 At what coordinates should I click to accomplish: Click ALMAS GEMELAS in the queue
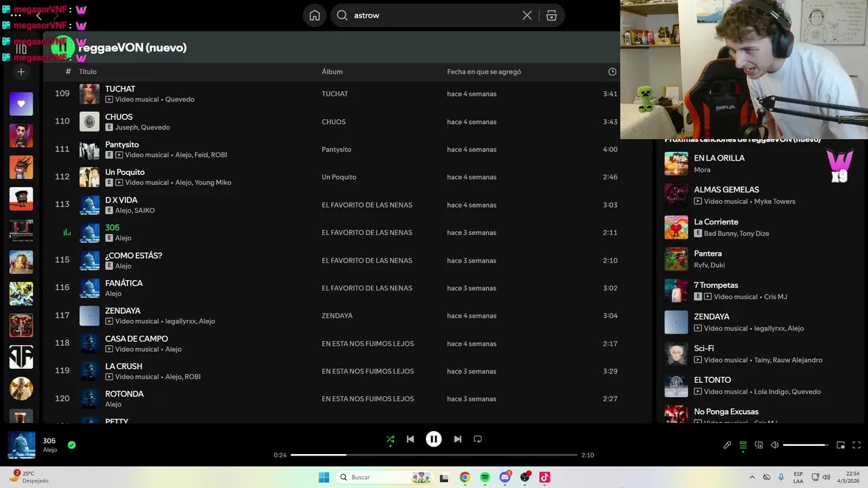coord(726,190)
